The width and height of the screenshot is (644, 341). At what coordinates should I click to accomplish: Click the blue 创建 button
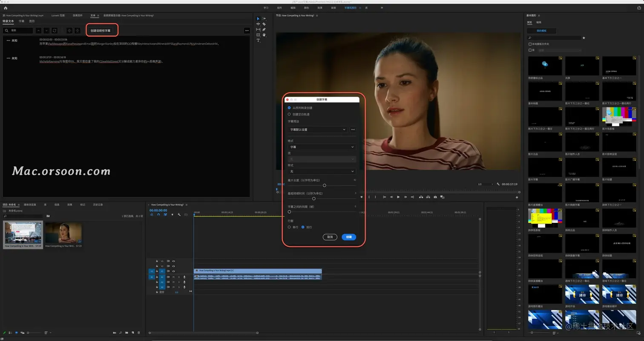coord(348,237)
